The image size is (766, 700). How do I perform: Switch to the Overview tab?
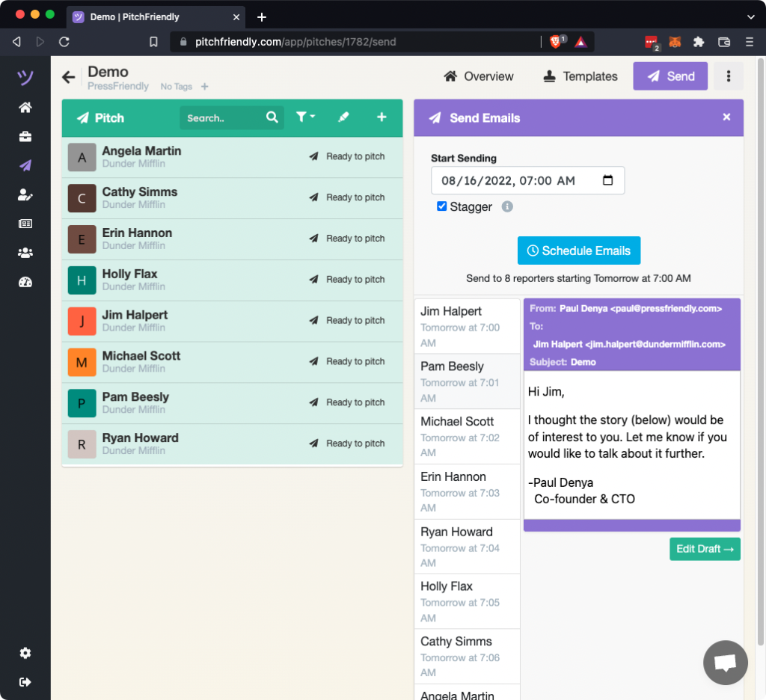[x=479, y=76]
